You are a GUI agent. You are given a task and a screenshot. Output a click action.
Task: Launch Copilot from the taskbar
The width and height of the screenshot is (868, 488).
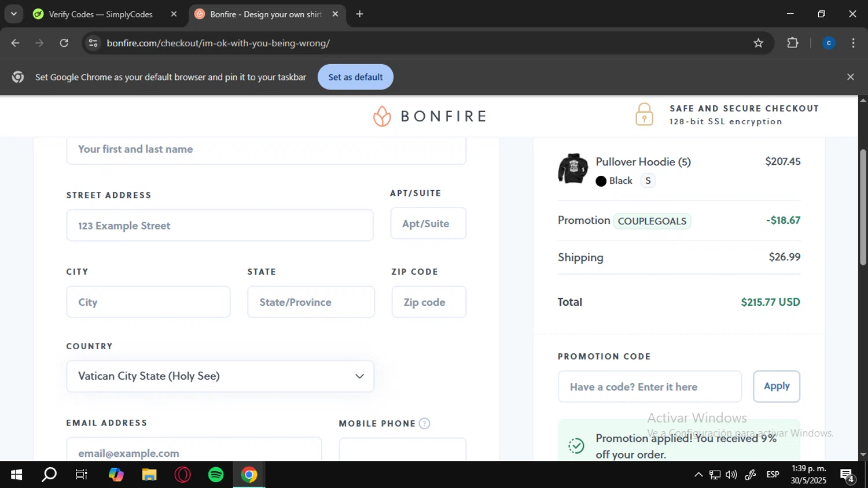pos(116,475)
